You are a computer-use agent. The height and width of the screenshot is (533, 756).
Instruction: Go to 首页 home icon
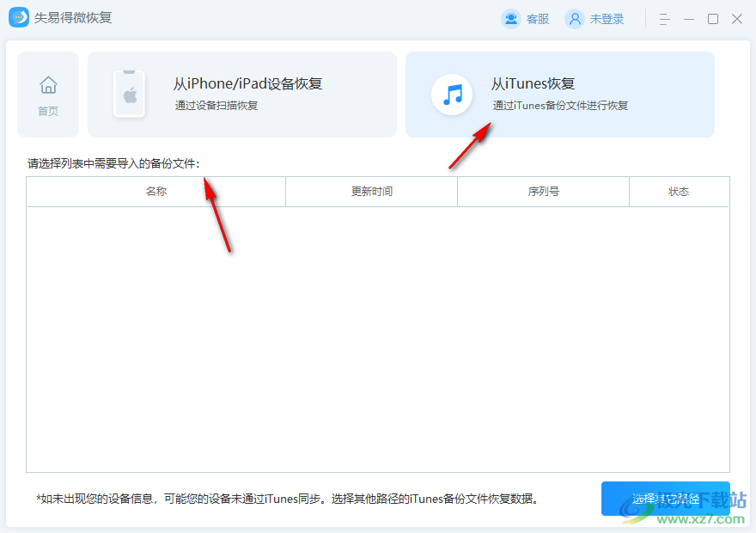48,85
